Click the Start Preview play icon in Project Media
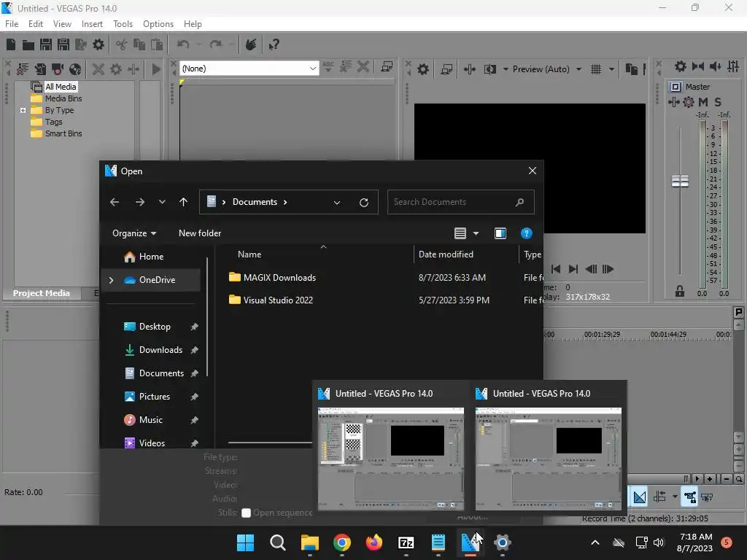 pos(156,69)
